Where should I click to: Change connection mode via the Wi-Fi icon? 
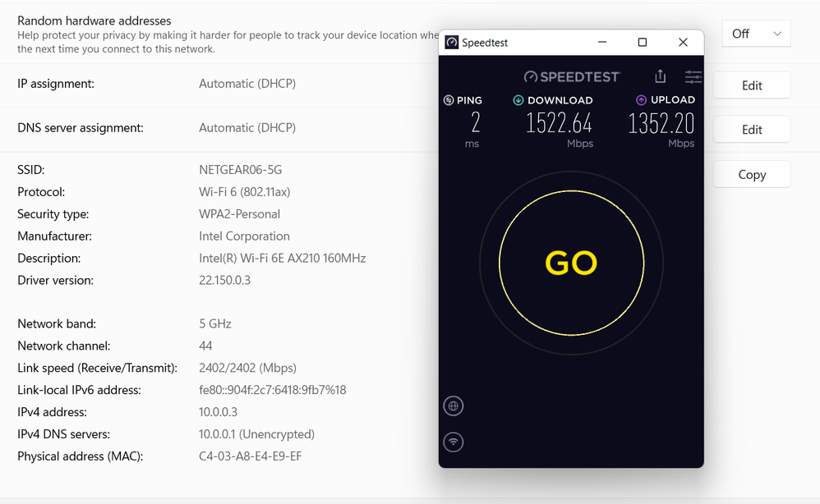coord(453,442)
